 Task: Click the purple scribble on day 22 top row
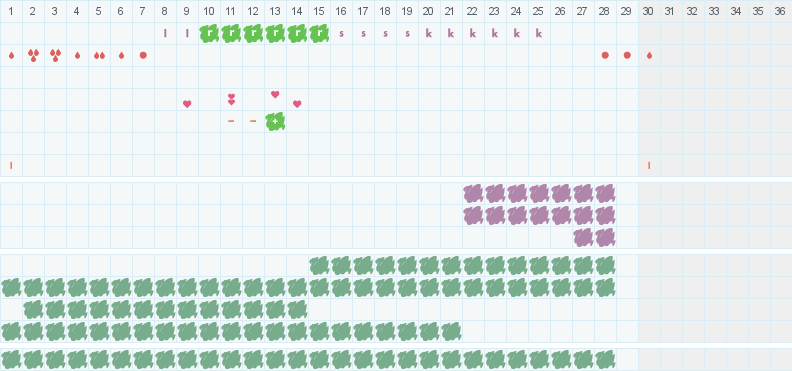click(x=473, y=194)
